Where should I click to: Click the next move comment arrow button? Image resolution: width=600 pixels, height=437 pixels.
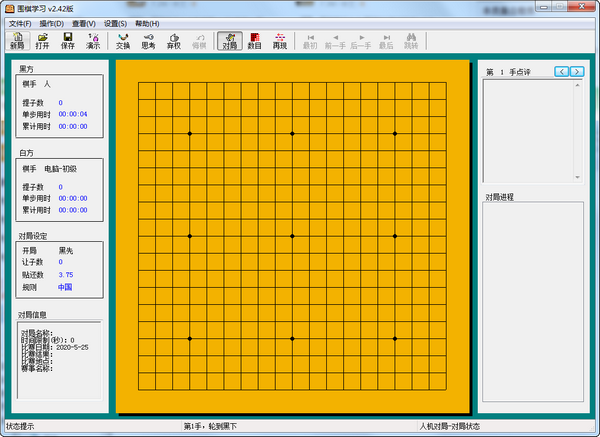576,71
